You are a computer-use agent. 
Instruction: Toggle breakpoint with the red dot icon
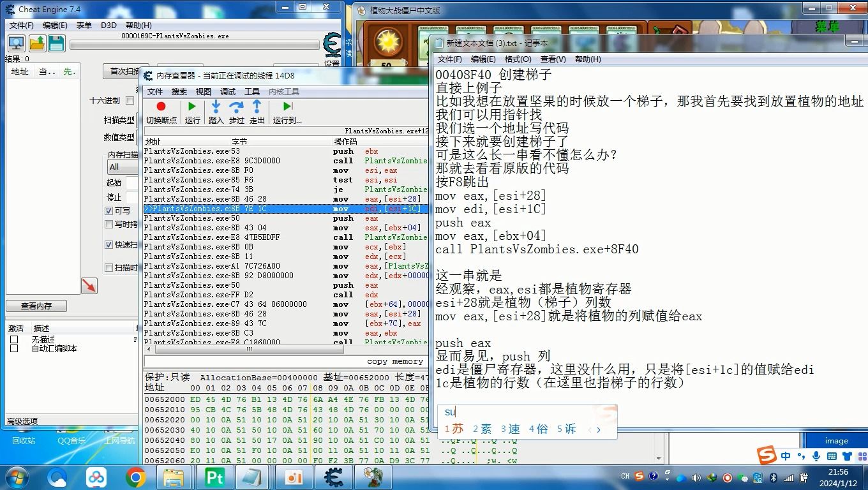(x=161, y=107)
